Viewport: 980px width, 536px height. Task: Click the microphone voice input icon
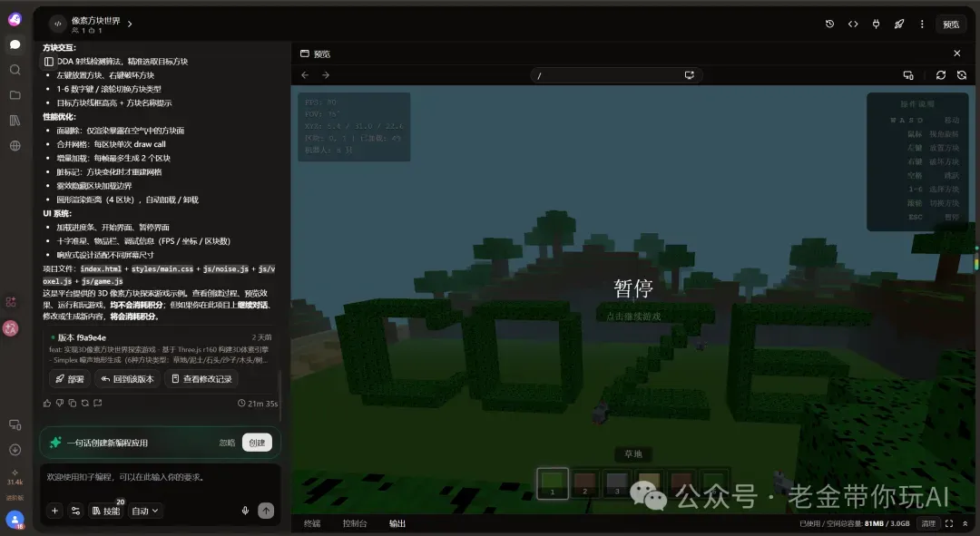245,511
